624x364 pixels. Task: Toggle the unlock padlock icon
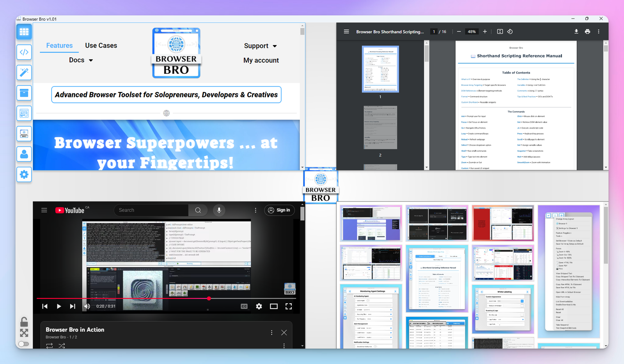coord(24,322)
